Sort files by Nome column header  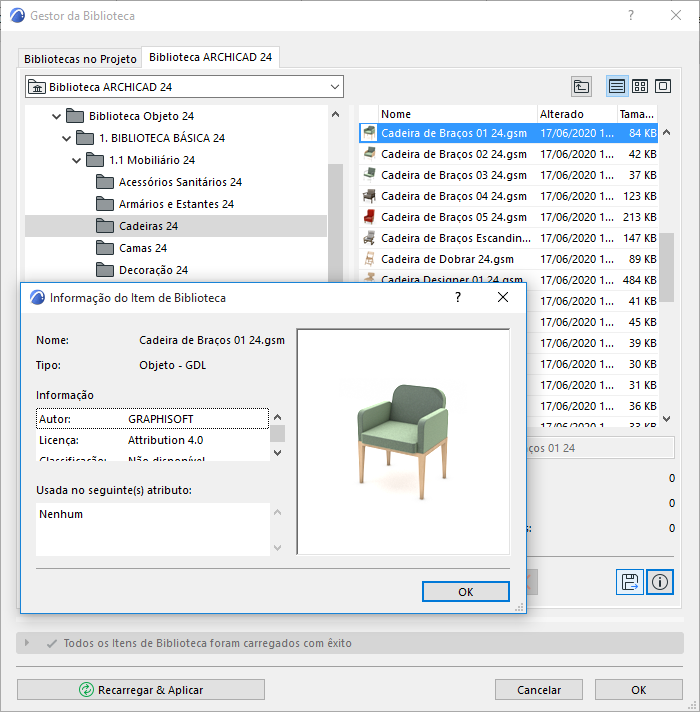458,114
